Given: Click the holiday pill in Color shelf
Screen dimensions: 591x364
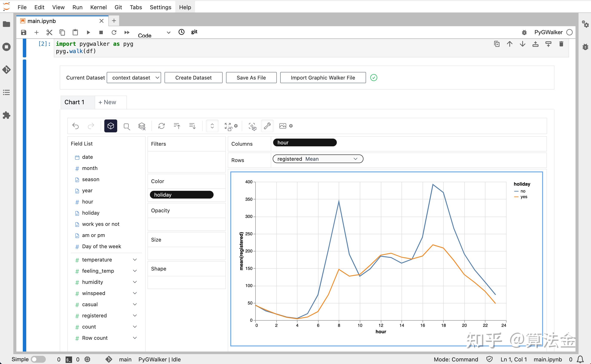Looking at the screenshot, I should 182,195.
